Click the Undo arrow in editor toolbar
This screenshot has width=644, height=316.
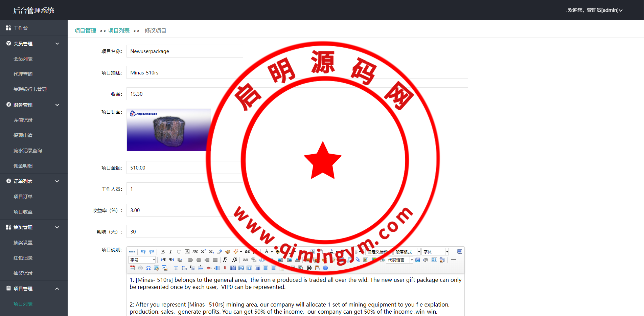pos(143,252)
